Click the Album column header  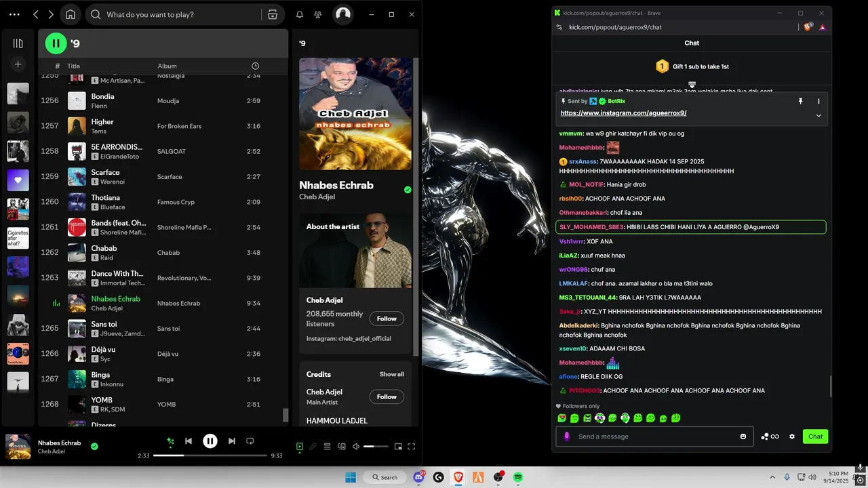coord(167,66)
